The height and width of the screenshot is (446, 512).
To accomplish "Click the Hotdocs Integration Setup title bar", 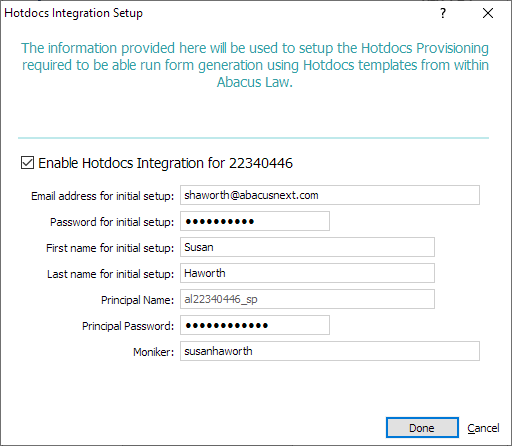I will (220, 13).
